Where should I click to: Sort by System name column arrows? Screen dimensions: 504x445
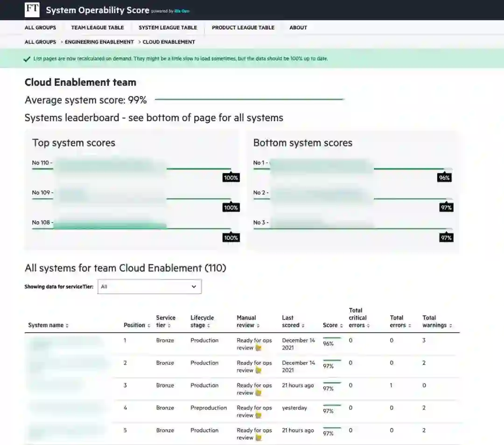click(x=67, y=326)
